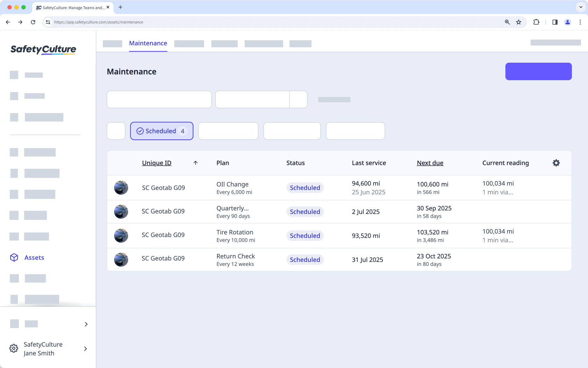
Task: Click the first filter input field
Action: 159,99
